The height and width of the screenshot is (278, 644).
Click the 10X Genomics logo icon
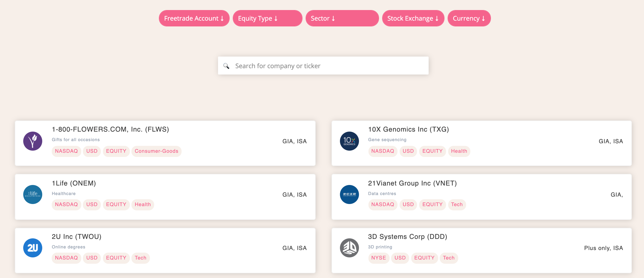[349, 141]
